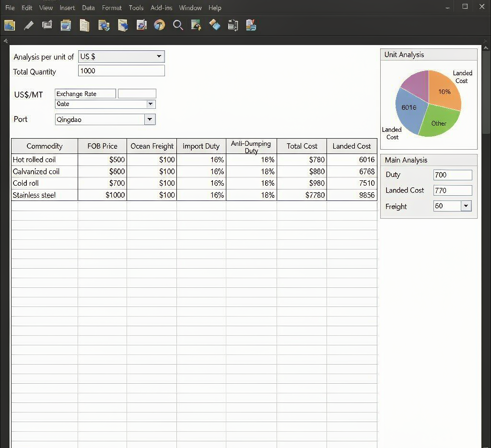
Task: Click the first toolbar icon with blue image
Action: pyautogui.click(x=10, y=25)
